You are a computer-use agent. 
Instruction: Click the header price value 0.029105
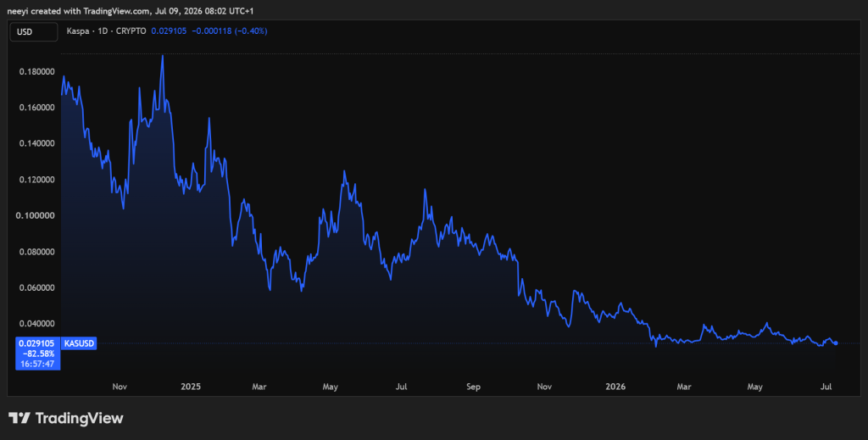click(x=169, y=31)
